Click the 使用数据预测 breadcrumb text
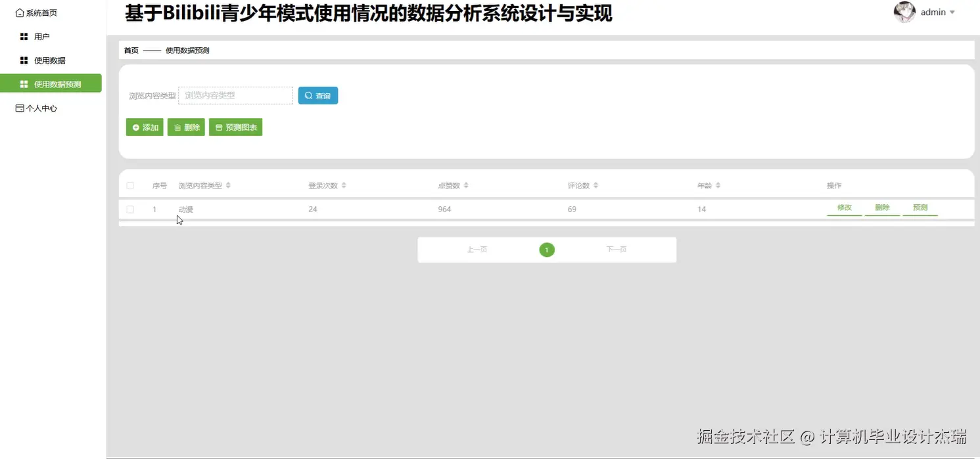This screenshot has height=459, width=980. coord(187,51)
